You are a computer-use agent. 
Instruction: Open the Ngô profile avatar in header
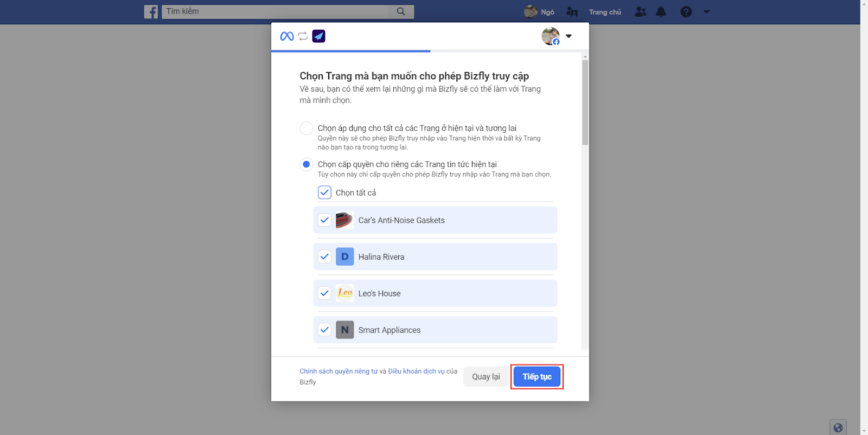coord(531,11)
